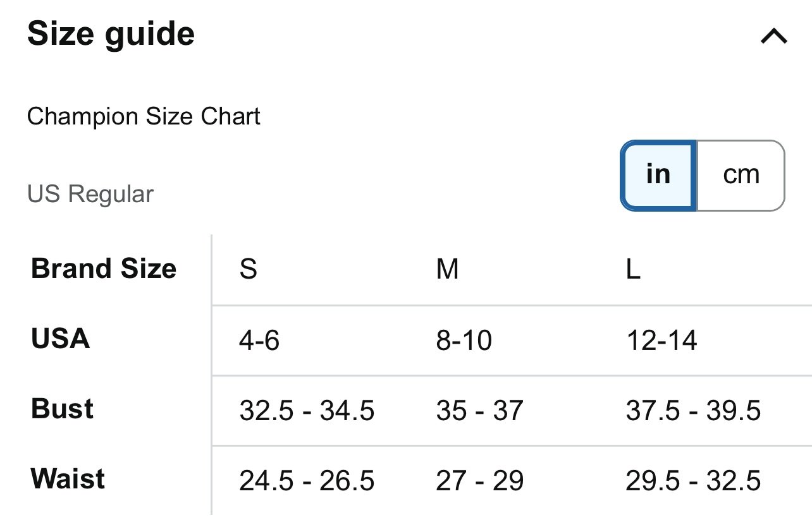812x520 pixels.
Task: Click USA size 4-6 cell
Action: pos(259,342)
